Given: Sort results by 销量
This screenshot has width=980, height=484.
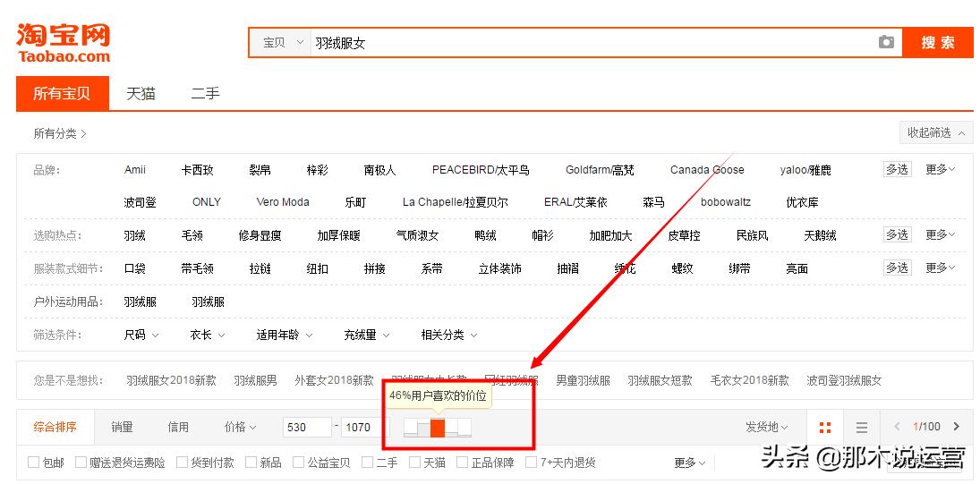Looking at the screenshot, I should pos(122,427).
